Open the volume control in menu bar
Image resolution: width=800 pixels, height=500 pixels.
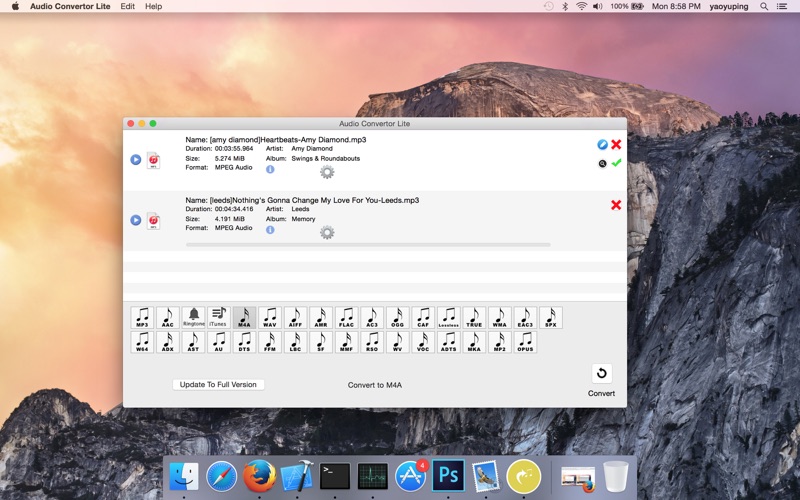[597, 6]
